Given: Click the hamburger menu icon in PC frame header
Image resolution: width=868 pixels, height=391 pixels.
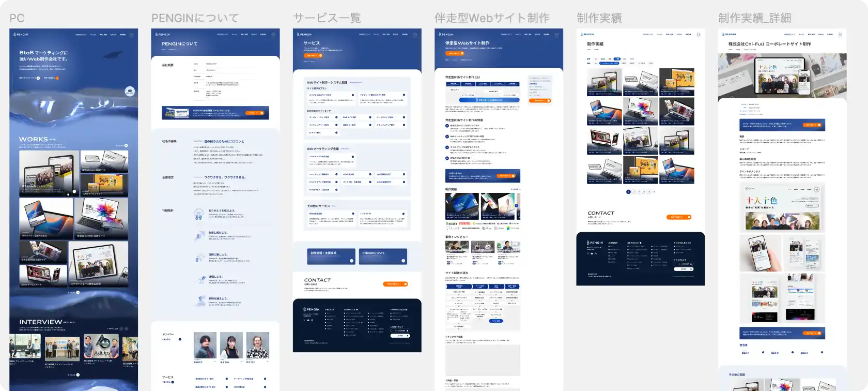Looking at the screenshot, I should [131, 35].
